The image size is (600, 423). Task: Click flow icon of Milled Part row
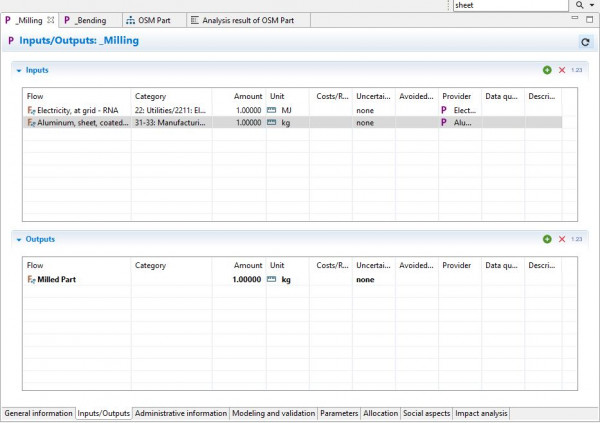click(31, 279)
